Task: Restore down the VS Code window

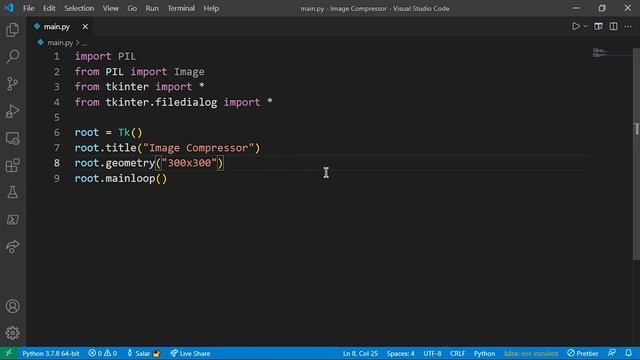Action: click(602, 8)
